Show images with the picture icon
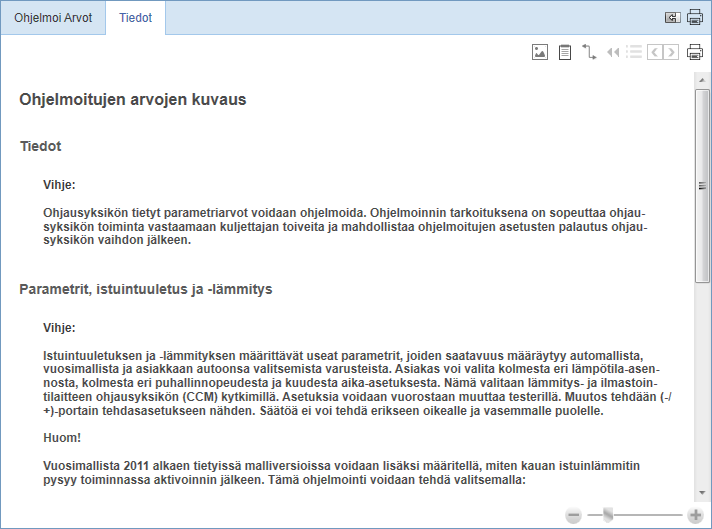712x529 pixels. 539,52
